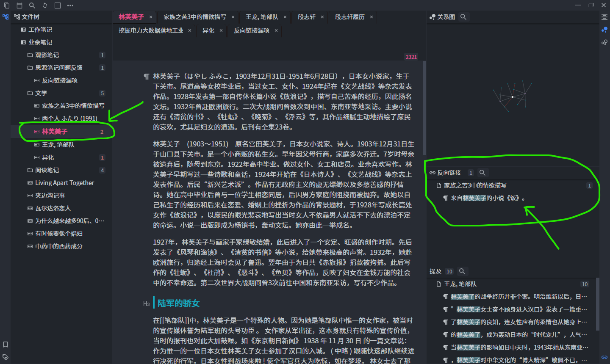Toggle the file tree icon in left dock
This screenshot has height=364, width=610.
pos(6,17)
